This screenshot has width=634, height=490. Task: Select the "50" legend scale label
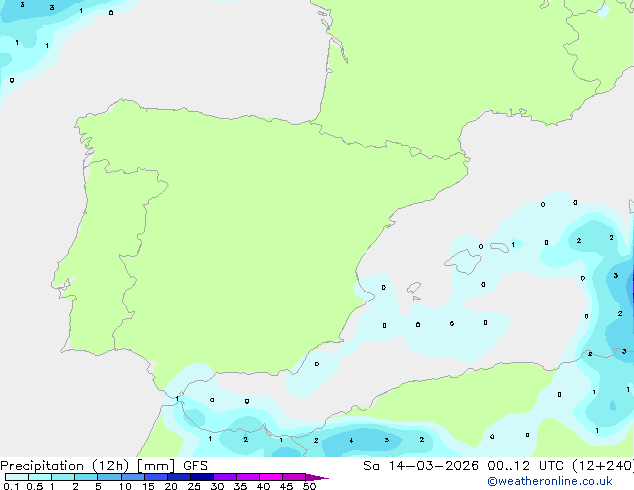pos(309,486)
